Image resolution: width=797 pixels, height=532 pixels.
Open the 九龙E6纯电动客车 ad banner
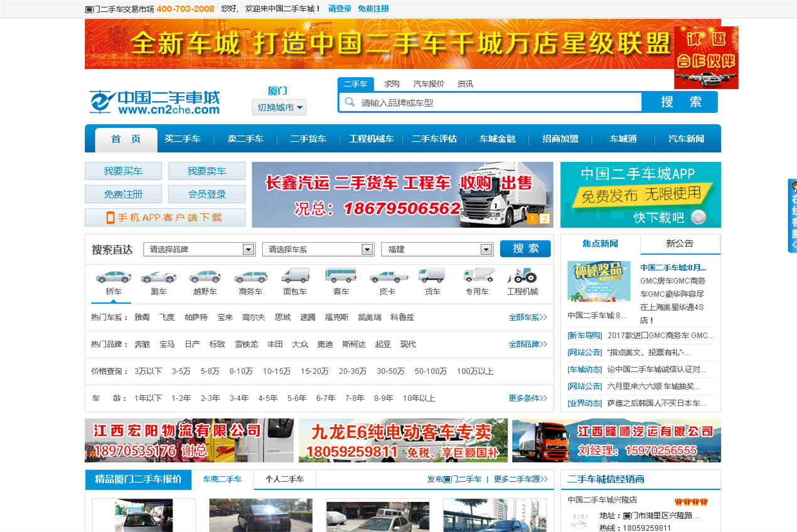403,440
